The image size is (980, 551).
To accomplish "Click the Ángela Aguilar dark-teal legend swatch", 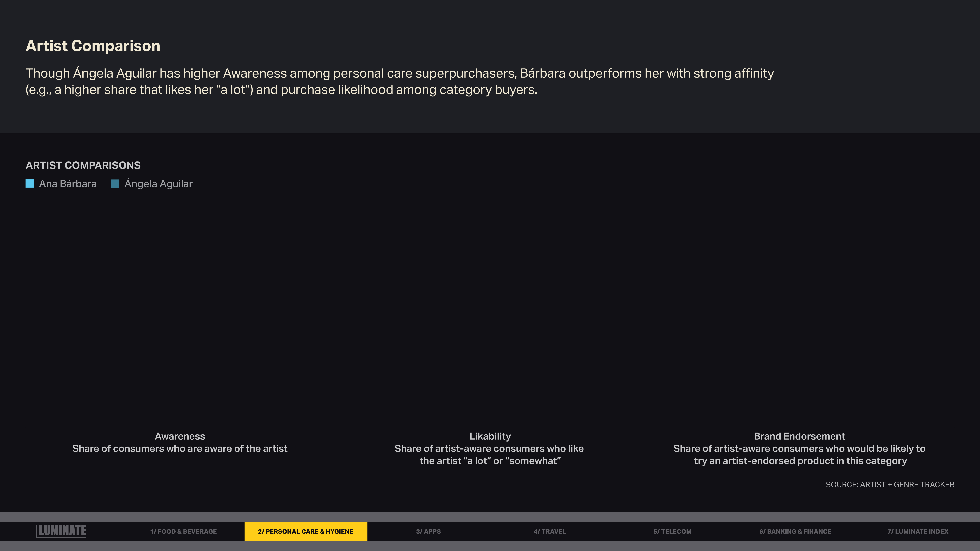I will [115, 184].
